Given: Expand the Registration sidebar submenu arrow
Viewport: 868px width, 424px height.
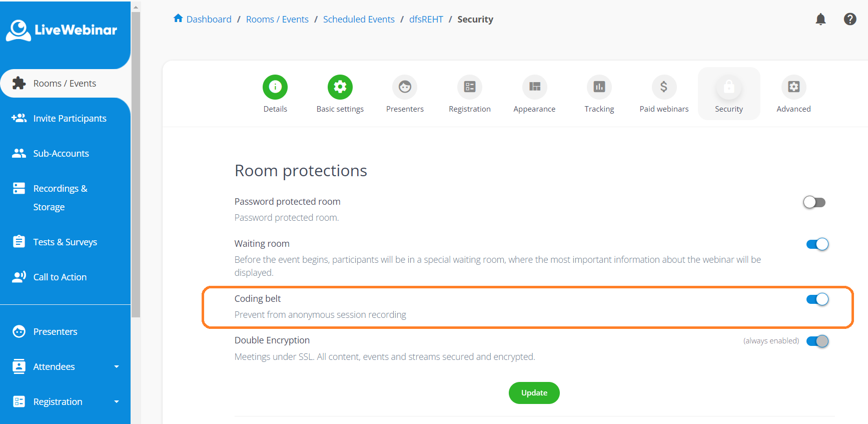Looking at the screenshot, I should click(117, 402).
